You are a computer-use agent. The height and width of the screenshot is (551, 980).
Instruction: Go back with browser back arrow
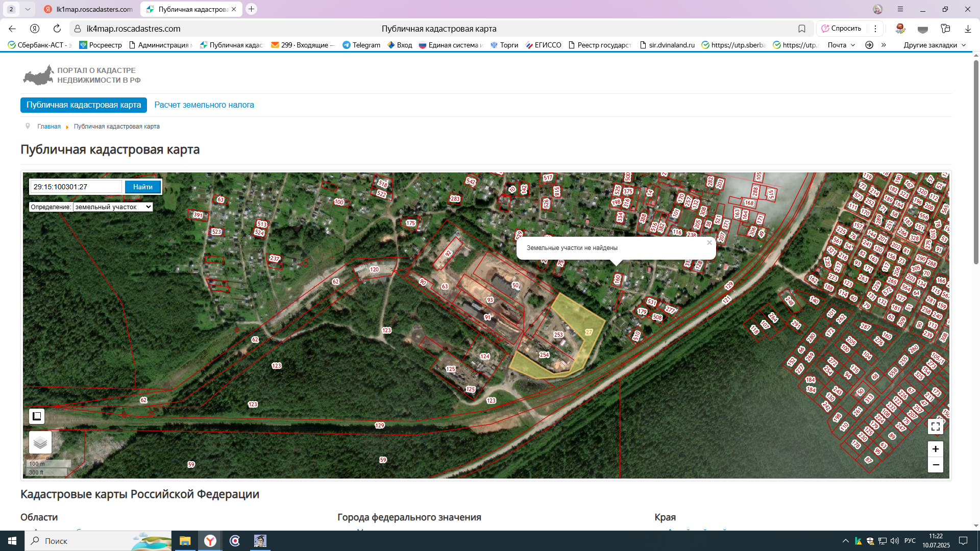click(12, 29)
